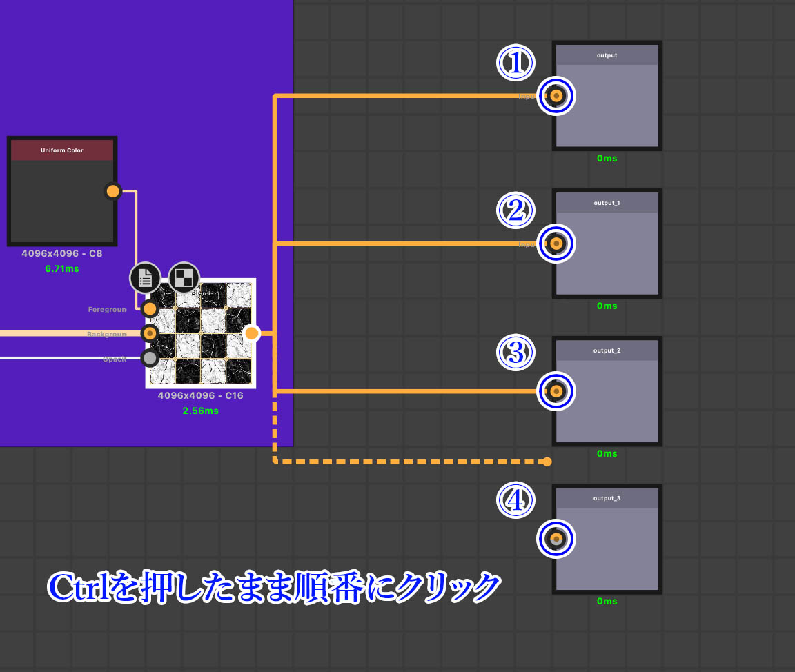This screenshot has width=795, height=672.
Task: Select the output_2 node title bar
Action: pos(607,350)
